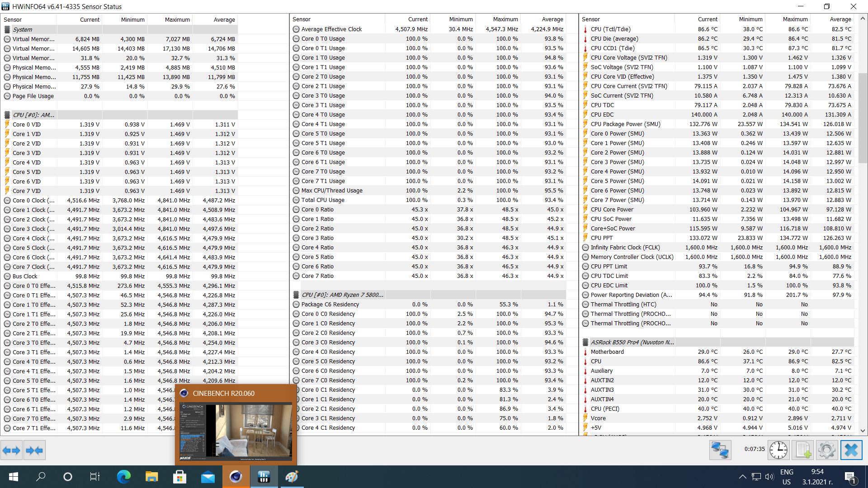The image size is (868, 488).
Task: Click the ENG US language indicator
Action: click(787, 477)
